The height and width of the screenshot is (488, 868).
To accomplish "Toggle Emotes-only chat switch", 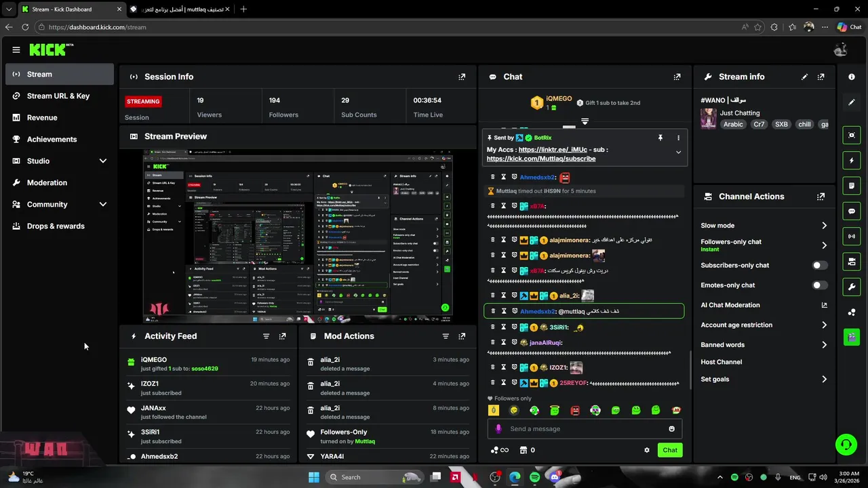I will 820,285.
